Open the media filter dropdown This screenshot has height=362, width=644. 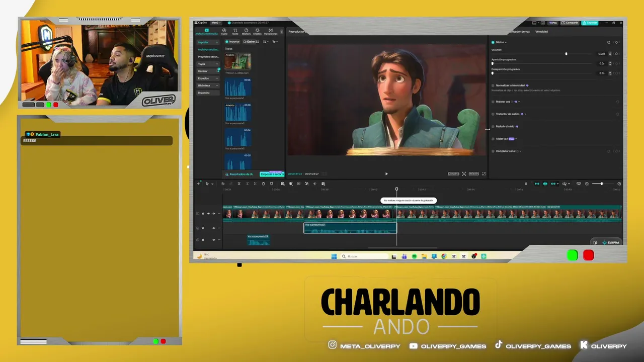click(275, 42)
